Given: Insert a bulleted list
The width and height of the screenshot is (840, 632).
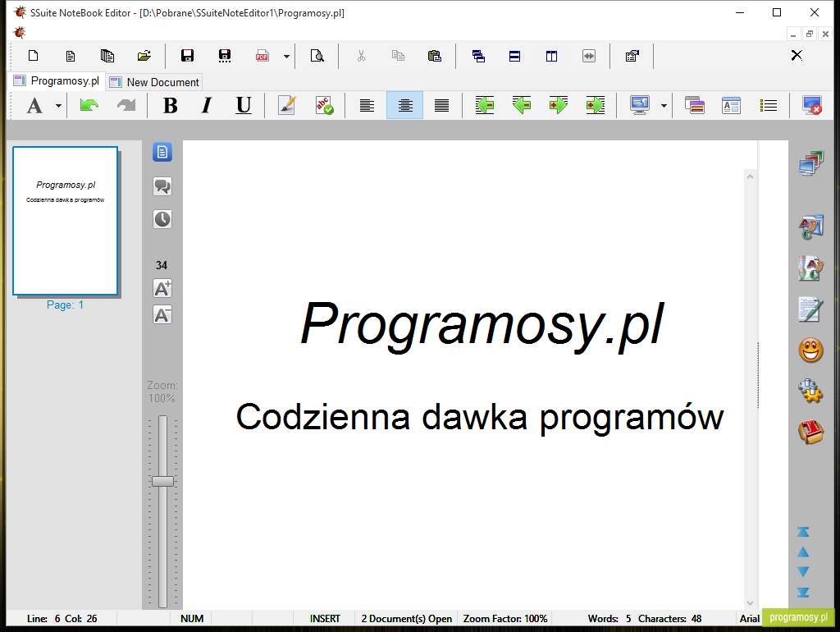Looking at the screenshot, I should (768, 105).
